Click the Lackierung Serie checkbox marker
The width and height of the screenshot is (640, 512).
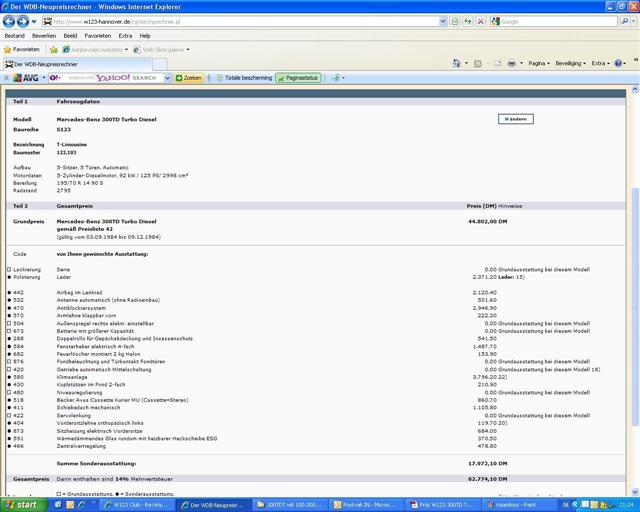tap(9, 269)
